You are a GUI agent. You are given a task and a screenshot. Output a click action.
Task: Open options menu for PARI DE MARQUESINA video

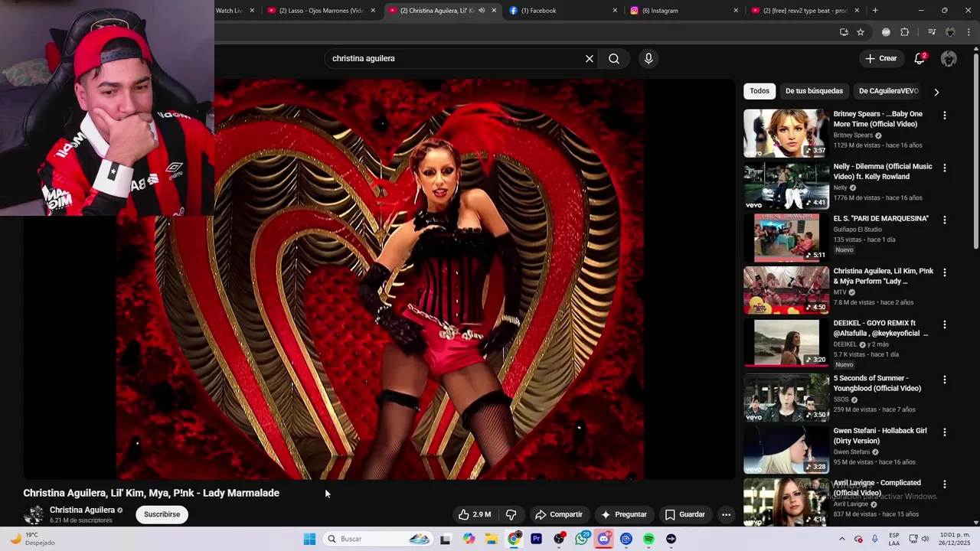click(944, 220)
